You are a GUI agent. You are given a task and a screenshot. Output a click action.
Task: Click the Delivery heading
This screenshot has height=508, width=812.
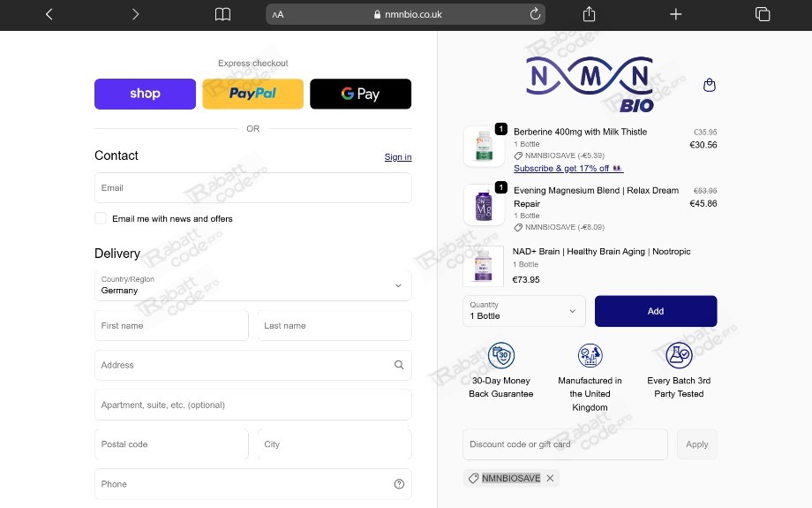117,254
